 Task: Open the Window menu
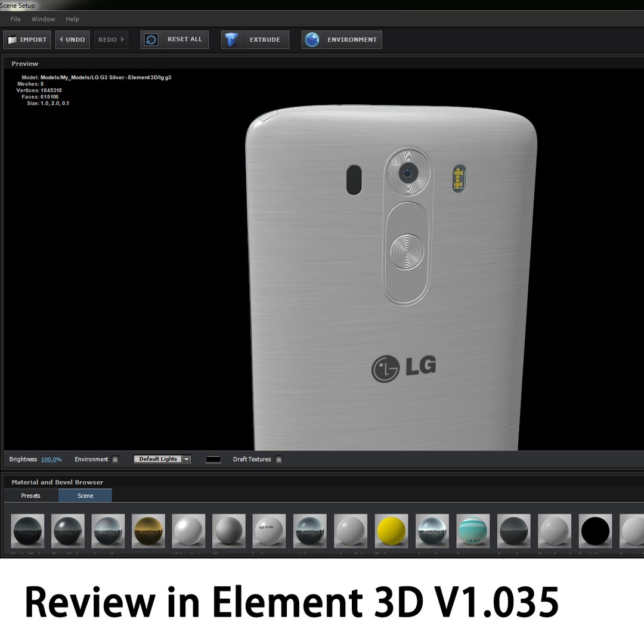[43, 19]
